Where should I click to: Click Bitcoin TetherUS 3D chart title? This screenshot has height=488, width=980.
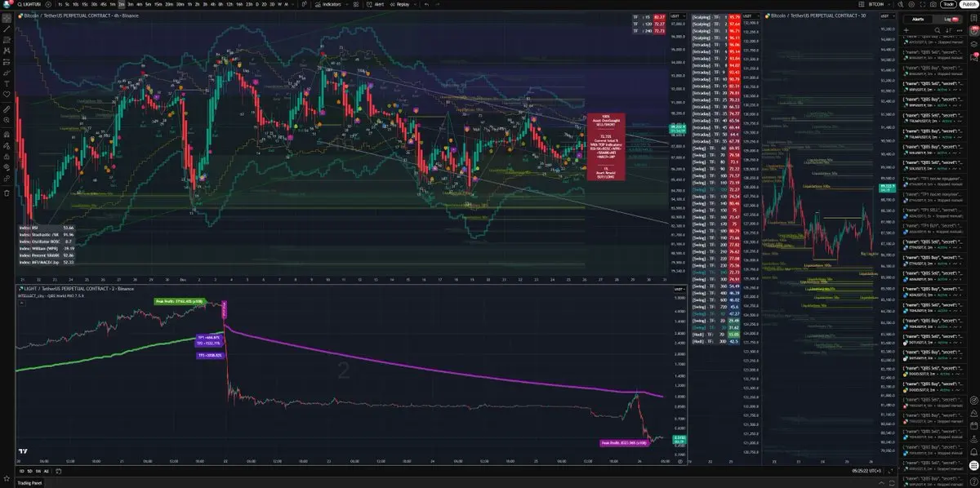(x=817, y=16)
